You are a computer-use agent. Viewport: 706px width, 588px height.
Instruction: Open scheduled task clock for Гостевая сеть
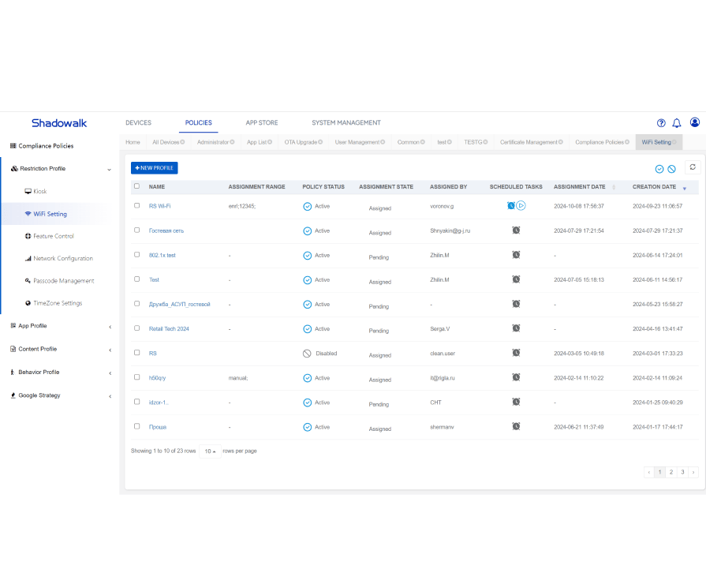click(x=516, y=230)
